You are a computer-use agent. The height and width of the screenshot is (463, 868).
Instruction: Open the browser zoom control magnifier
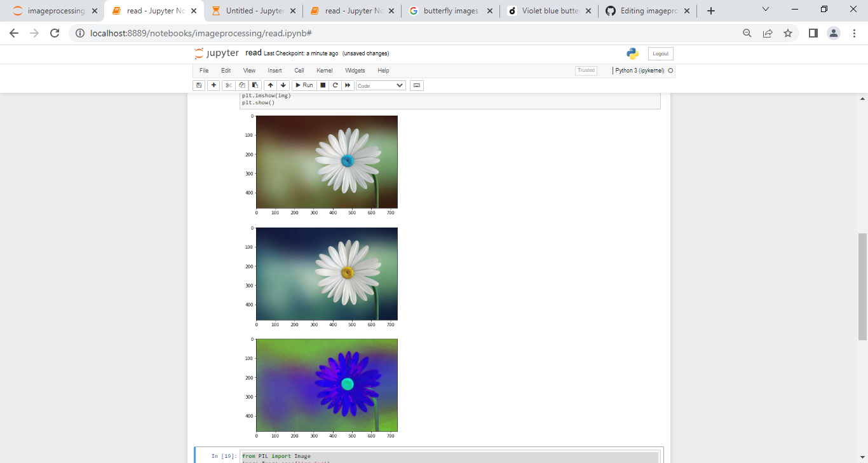[747, 33]
